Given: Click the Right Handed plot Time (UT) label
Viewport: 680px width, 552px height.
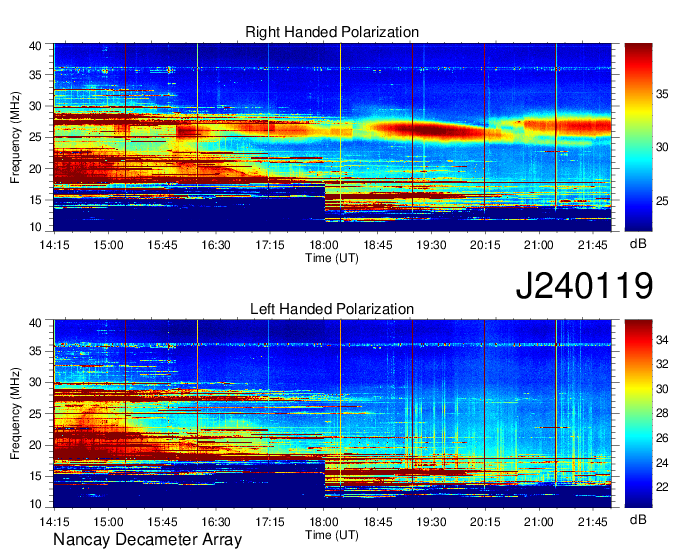Looking at the screenshot, I should (332, 258).
